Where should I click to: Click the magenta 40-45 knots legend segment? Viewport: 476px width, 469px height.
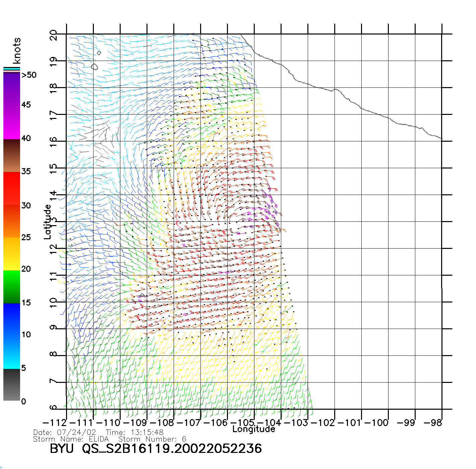click(12, 122)
